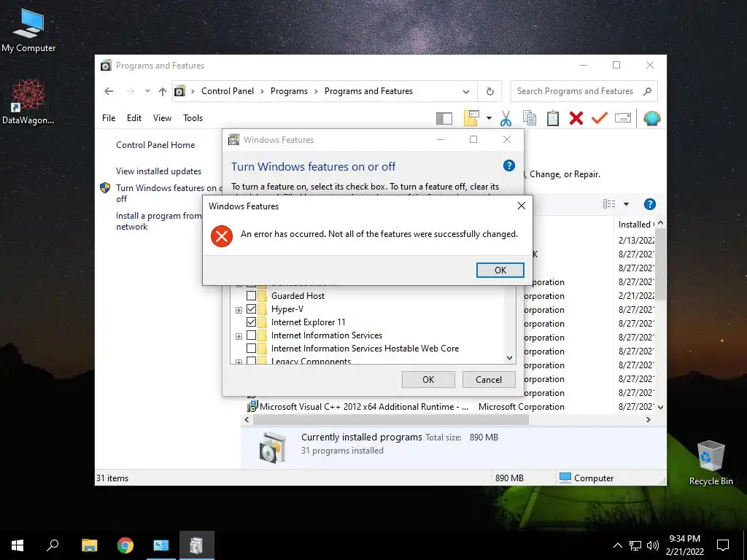The height and width of the screenshot is (560, 747).
Task: Open the Edit menu
Action: click(x=134, y=117)
